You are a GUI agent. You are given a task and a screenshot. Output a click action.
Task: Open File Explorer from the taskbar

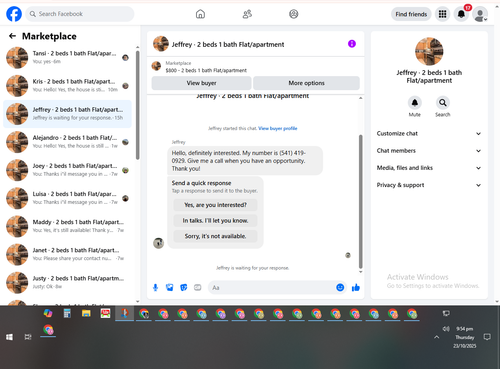86,313
